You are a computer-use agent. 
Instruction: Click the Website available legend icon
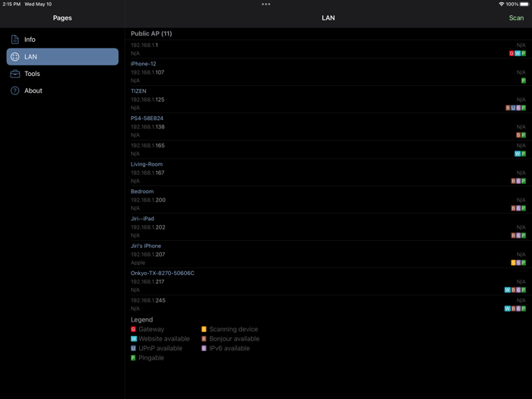(134, 339)
